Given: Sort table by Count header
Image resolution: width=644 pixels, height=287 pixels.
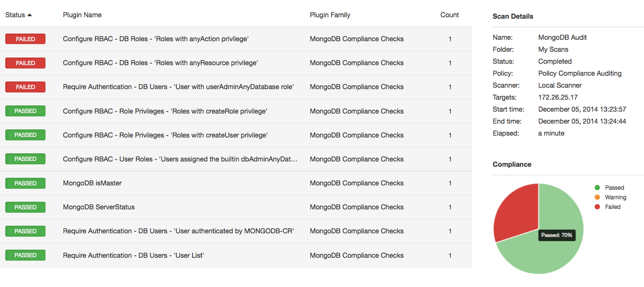Looking at the screenshot, I should (449, 15).
